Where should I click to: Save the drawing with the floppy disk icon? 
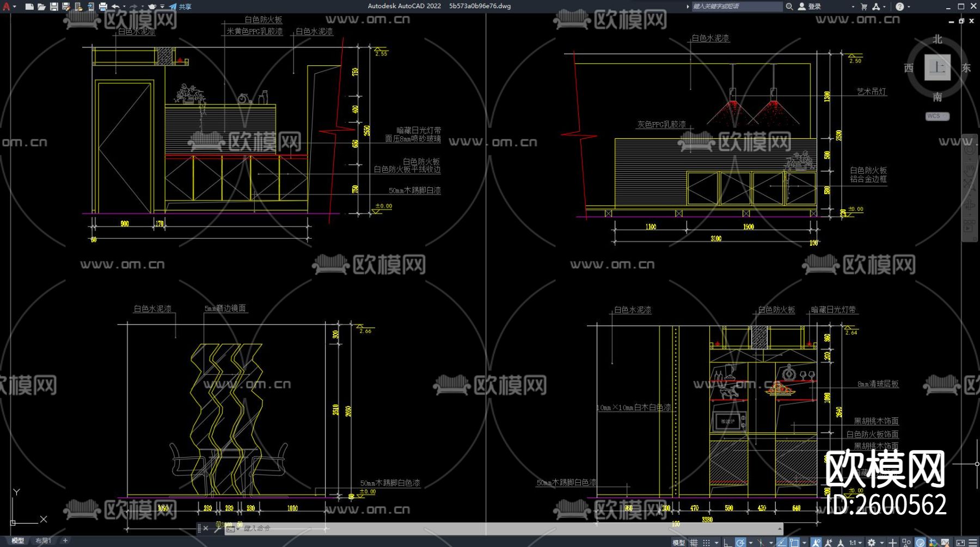[54, 7]
